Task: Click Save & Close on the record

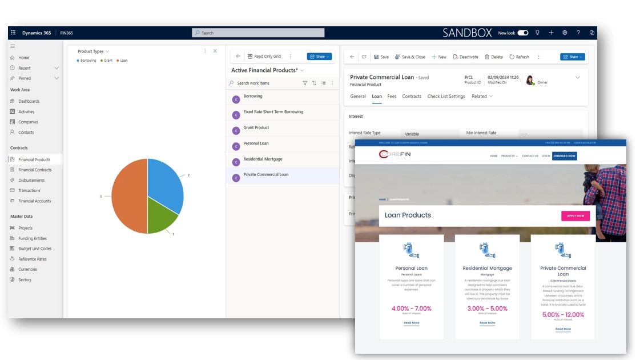Action: 410,57
